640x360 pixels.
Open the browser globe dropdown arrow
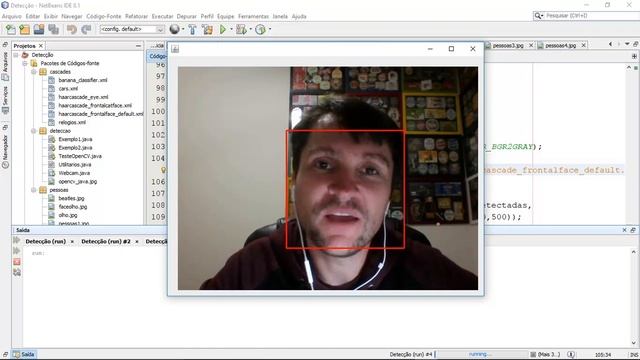click(x=183, y=29)
